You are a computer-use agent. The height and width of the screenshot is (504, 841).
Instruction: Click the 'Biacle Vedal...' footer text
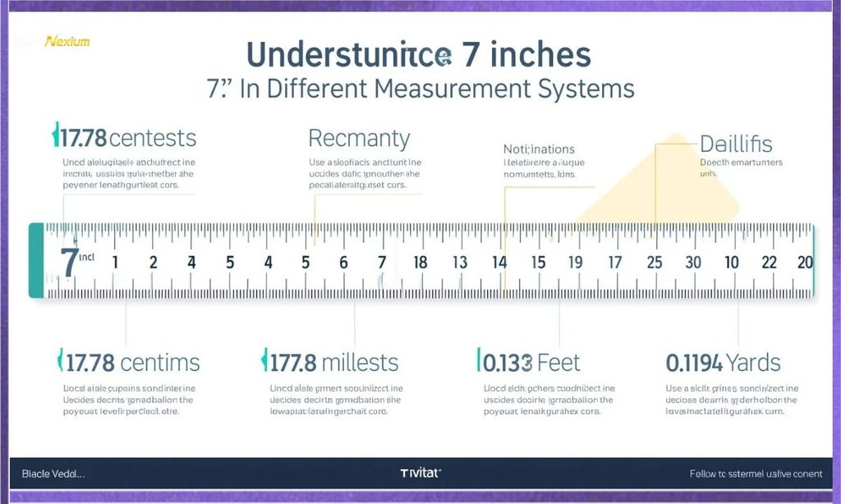coord(53,474)
